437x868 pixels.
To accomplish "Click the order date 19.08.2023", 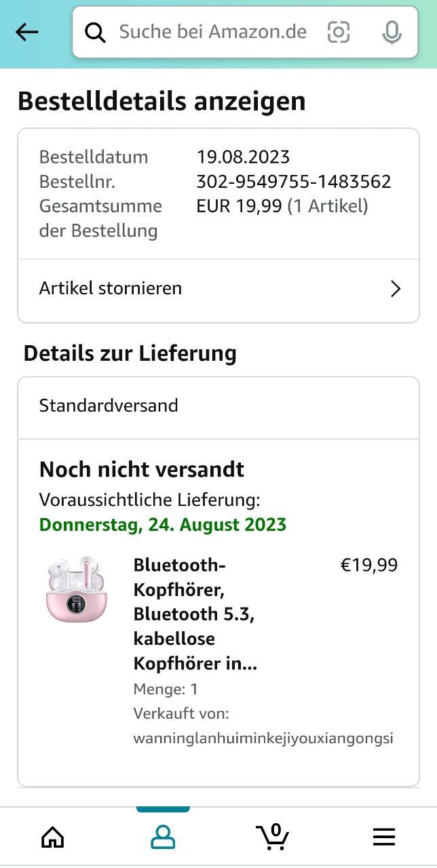I will coord(243,157).
